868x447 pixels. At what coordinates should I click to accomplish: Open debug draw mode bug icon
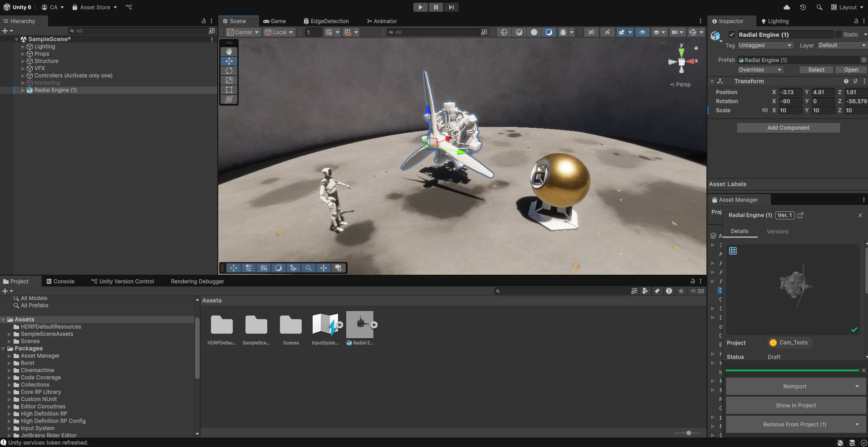click(563, 32)
